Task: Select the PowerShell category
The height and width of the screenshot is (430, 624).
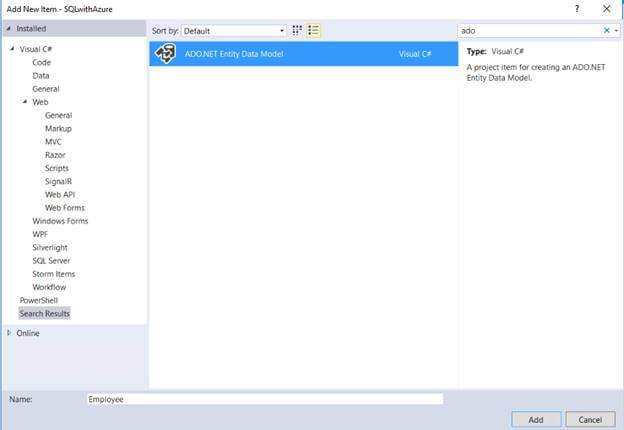Action: 39,300
